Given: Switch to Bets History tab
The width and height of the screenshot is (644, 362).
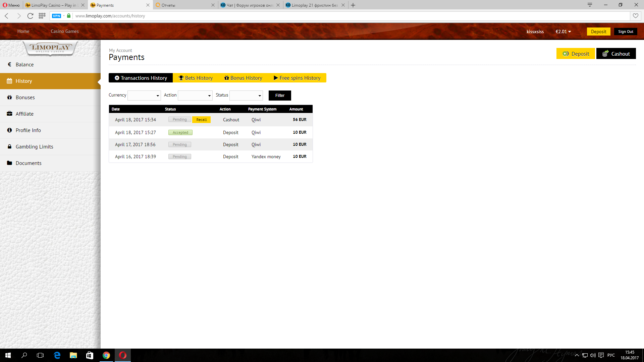Looking at the screenshot, I should tap(196, 78).
